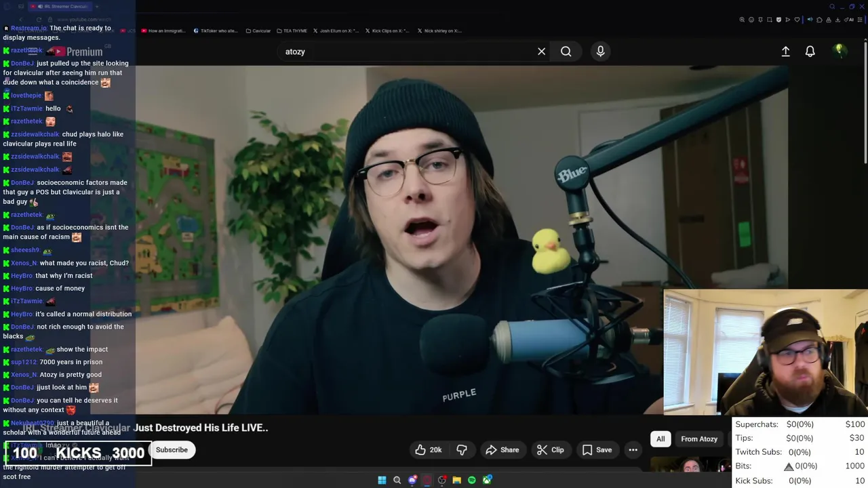Subscribe to the channel
This screenshot has width=868, height=488.
click(172, 450)
